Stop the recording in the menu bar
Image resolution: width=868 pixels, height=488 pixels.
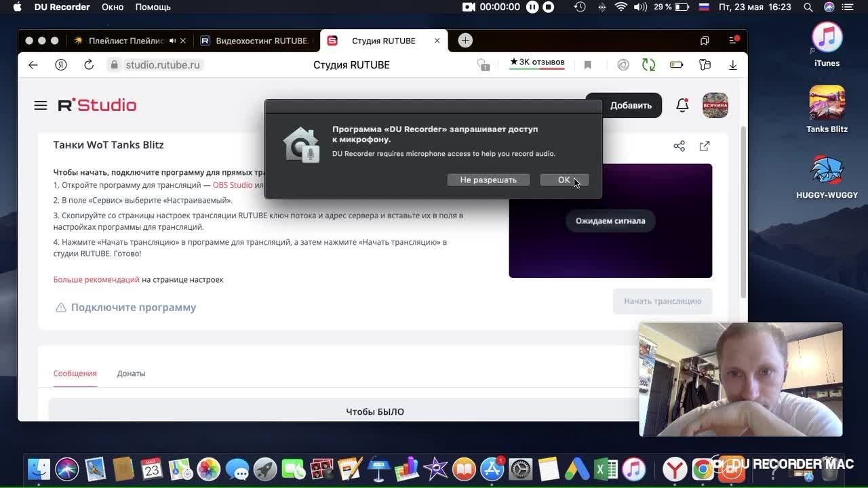(x=549, y=7)
